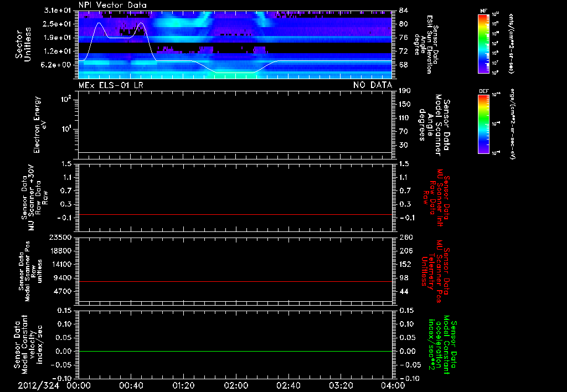The image size is (567, 392).
Task: Click the 260 telemetry tick label
Action: [x=405, y=238]
